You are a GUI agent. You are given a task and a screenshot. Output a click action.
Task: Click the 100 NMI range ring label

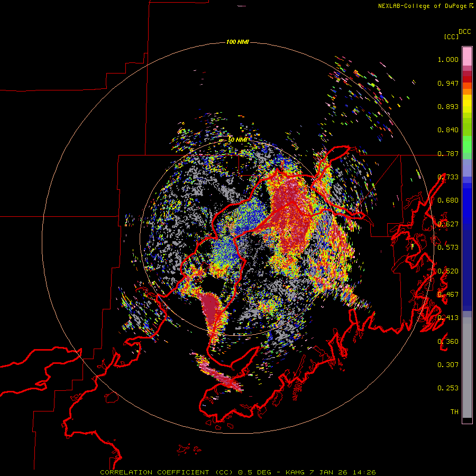click(237, 42)
